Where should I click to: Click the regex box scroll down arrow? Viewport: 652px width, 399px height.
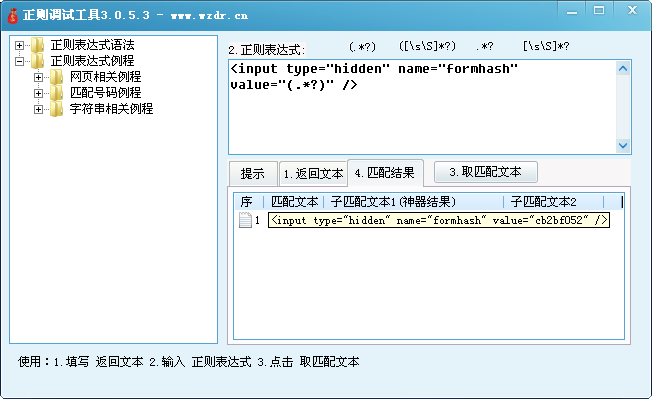click(x=622, y=145)
